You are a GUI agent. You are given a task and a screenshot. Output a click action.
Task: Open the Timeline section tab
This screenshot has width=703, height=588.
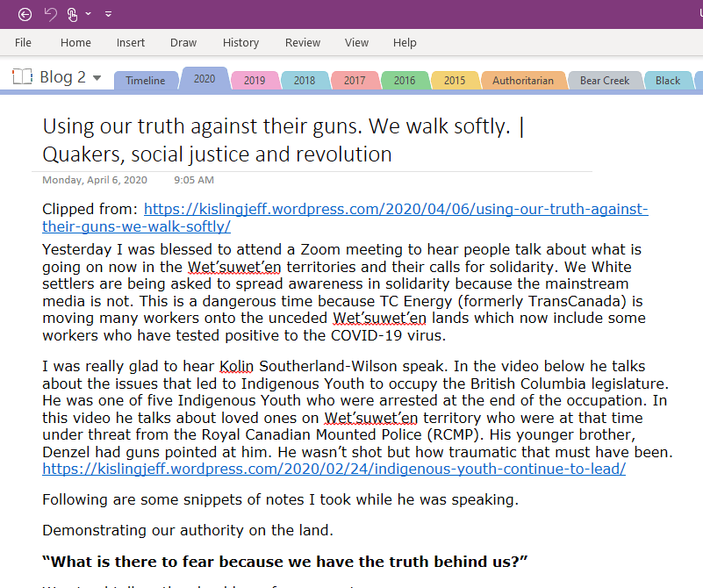[145, 81]
